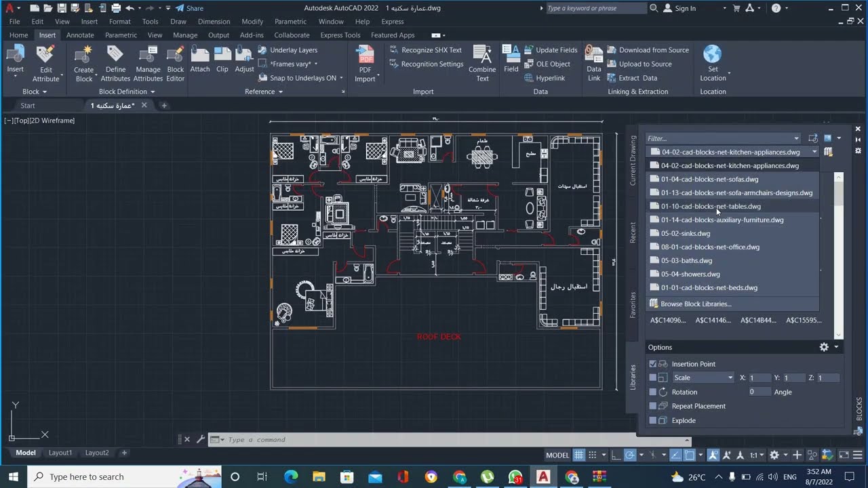The height and width of the screenshot is (488, 868).
Task: Click the Recognize SHX Text tool
Action: click(x=426, y=50)
